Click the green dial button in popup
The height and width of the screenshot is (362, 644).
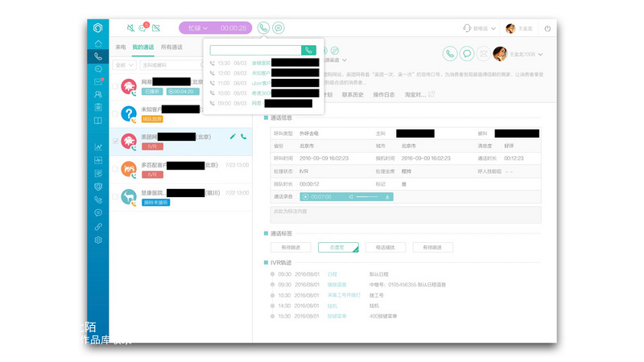coord(308,50)
